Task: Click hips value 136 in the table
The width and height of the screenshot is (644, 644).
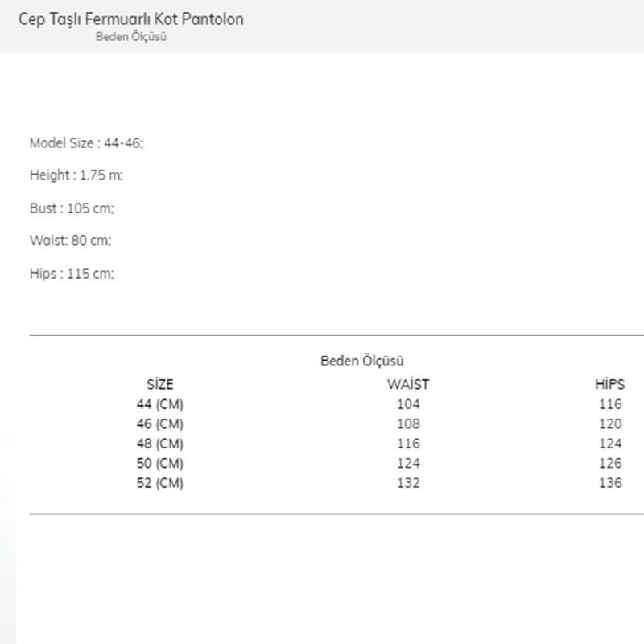Action: click(x=610, y=483)
